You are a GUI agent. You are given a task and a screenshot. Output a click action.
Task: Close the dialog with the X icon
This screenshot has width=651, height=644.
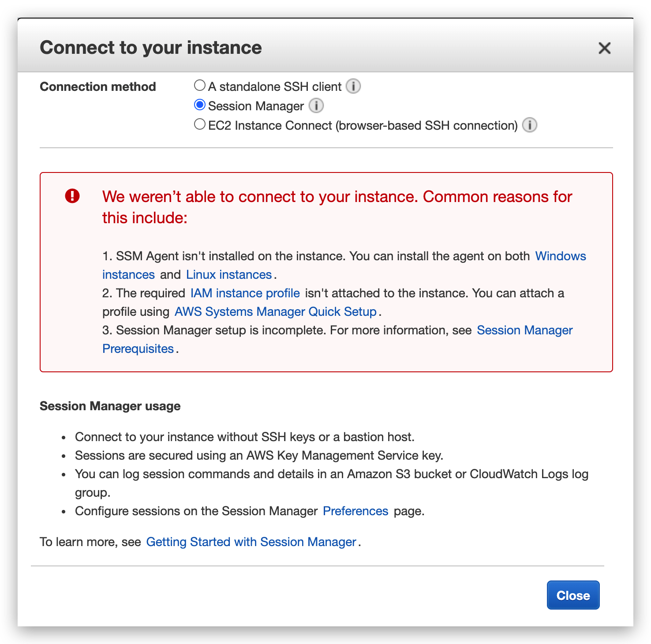pos(604,48)
